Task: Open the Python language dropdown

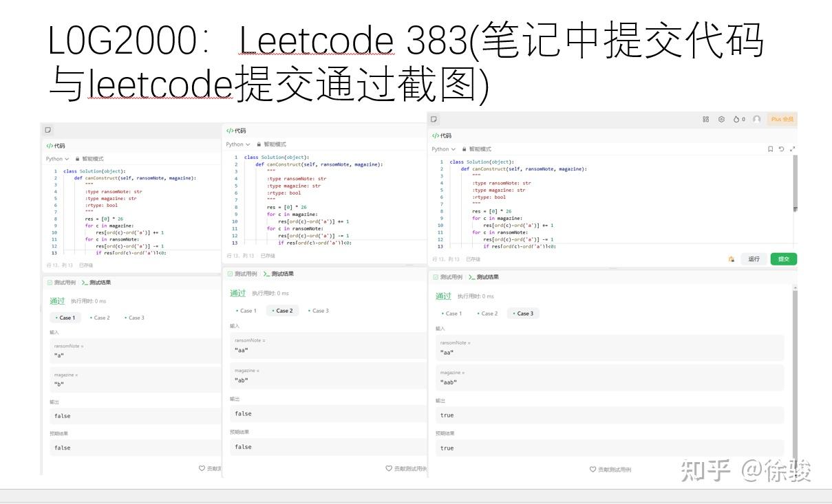Action: coord(443,149)
